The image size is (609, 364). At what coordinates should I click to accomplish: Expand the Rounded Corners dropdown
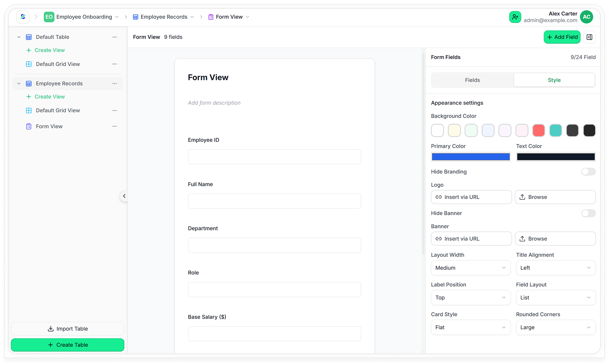[x=555, y=327]
